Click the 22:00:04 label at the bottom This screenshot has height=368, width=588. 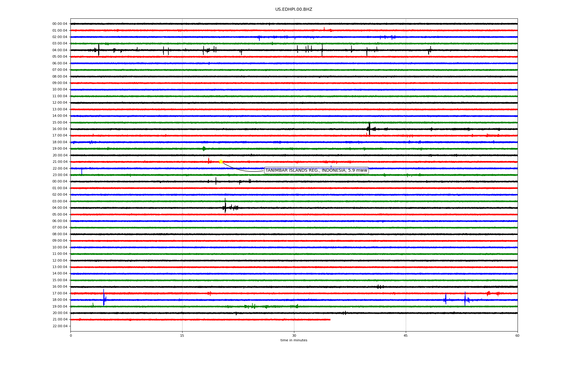coord(60,326)
